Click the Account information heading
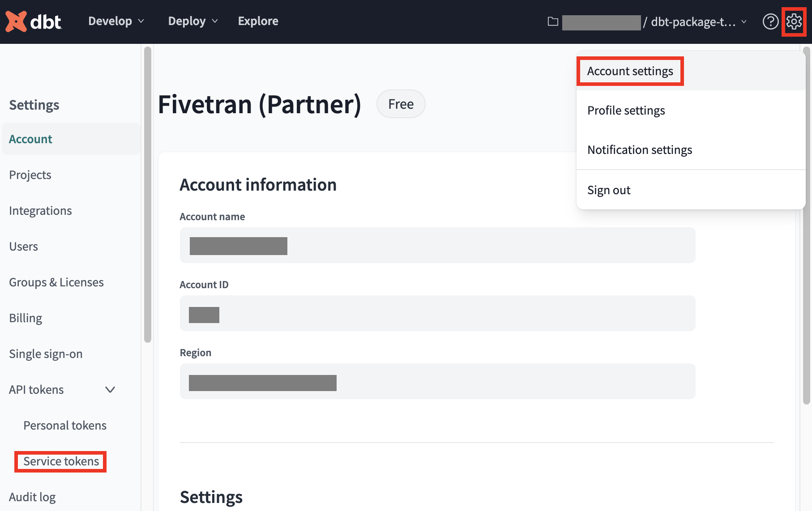 point(258,185)
